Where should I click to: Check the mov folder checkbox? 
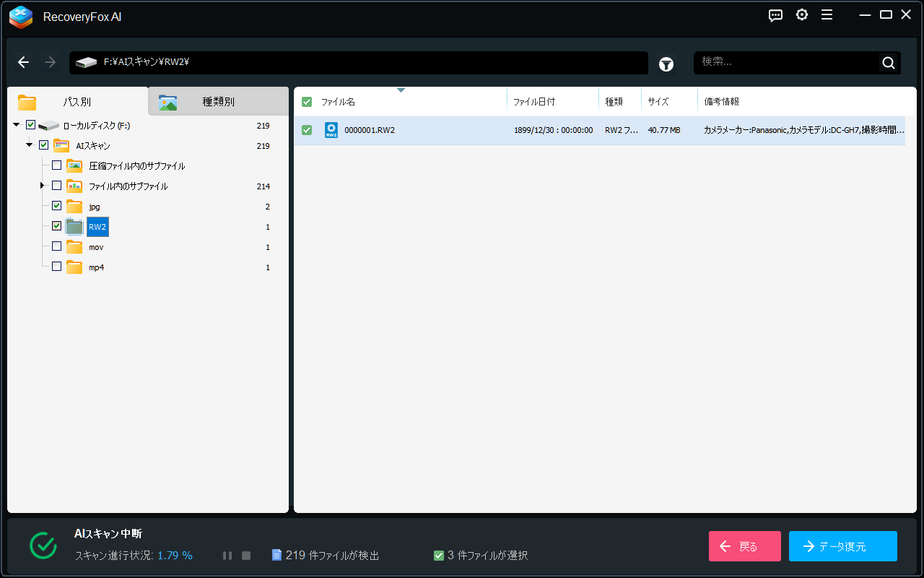(x=57, y=246)
